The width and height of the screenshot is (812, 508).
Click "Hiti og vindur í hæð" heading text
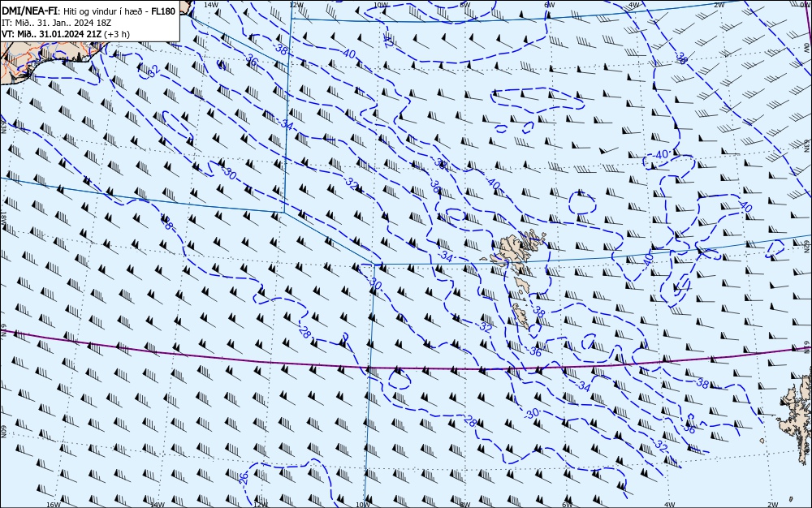tap(102, 12)
